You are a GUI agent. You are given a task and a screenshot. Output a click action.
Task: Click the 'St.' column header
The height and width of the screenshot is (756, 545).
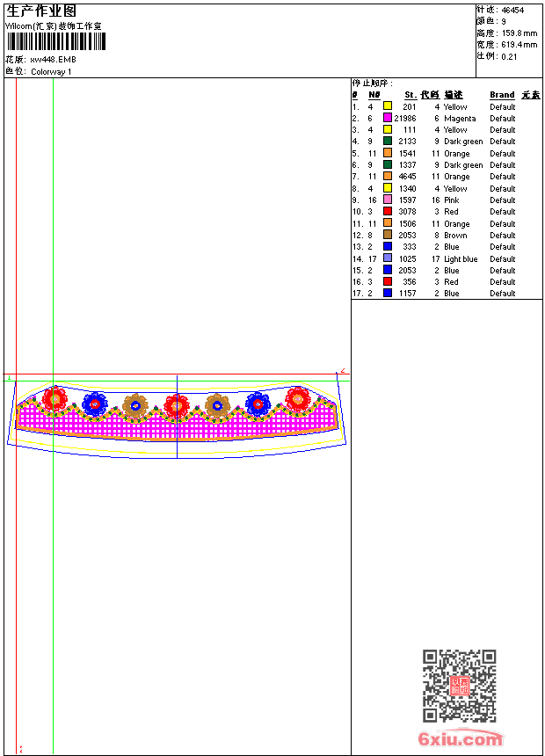pyautogui.click(x=411, y=95)
